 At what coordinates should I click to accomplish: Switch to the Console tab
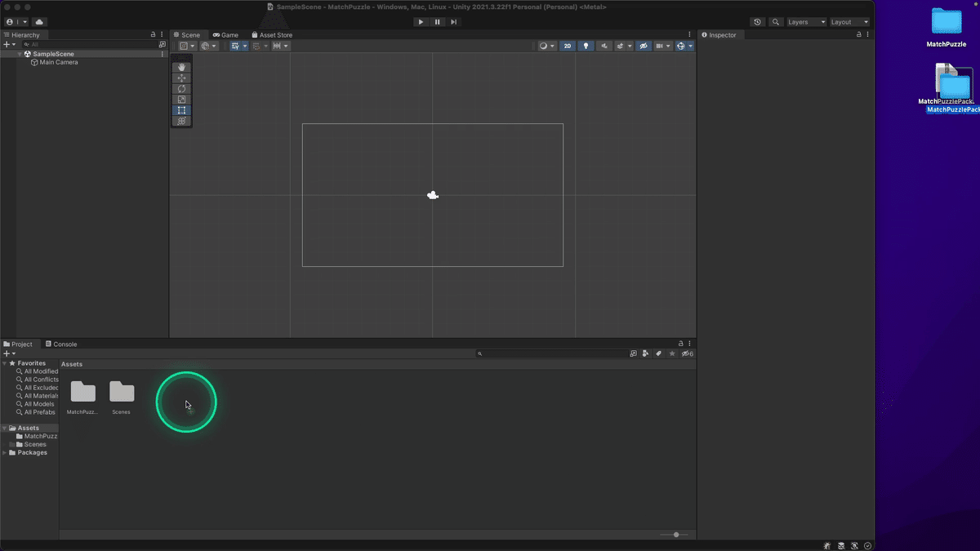pos(61,344)
